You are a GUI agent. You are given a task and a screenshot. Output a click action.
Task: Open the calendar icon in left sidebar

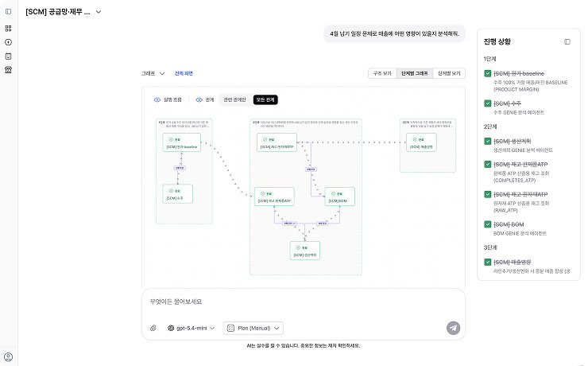[8, 56]
